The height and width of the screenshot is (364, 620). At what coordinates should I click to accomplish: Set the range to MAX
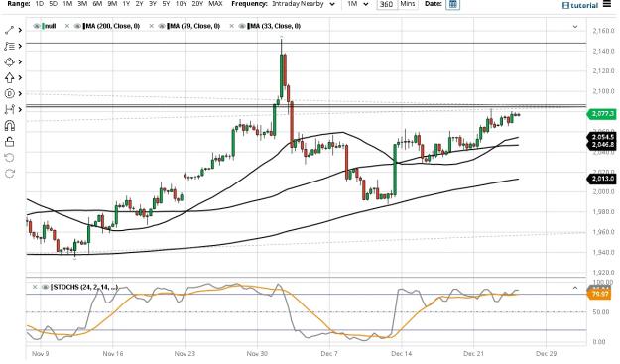click(x=215, y=4)
